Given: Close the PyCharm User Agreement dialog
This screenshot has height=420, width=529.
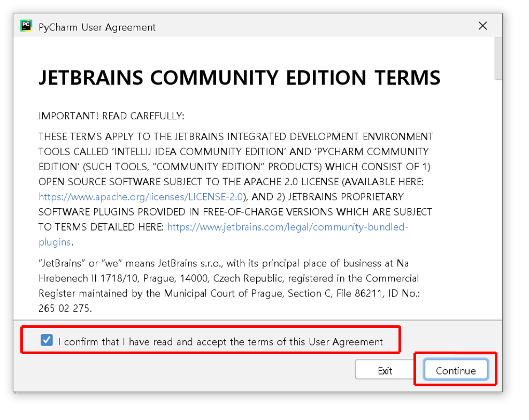Looking at the screenshot, I should (482, 26).
